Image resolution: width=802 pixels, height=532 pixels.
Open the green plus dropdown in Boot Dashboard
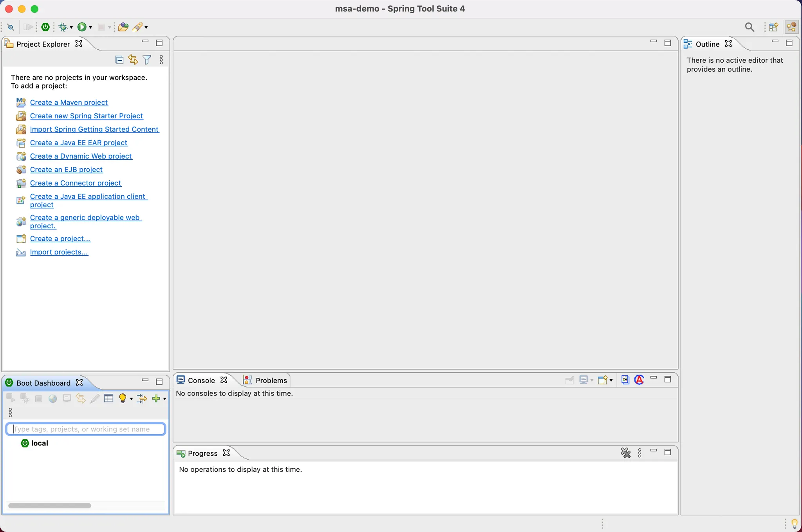coord(164,399)
